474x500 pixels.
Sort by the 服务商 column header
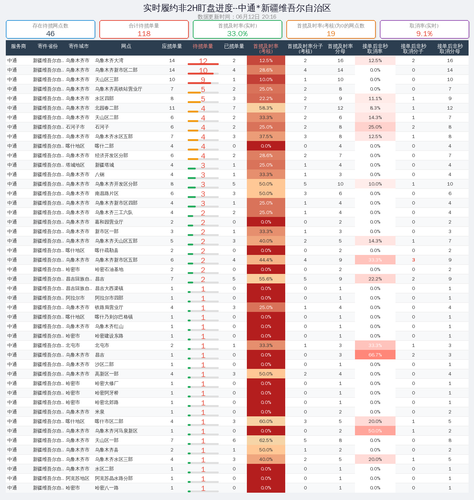(x=18, y=46)
